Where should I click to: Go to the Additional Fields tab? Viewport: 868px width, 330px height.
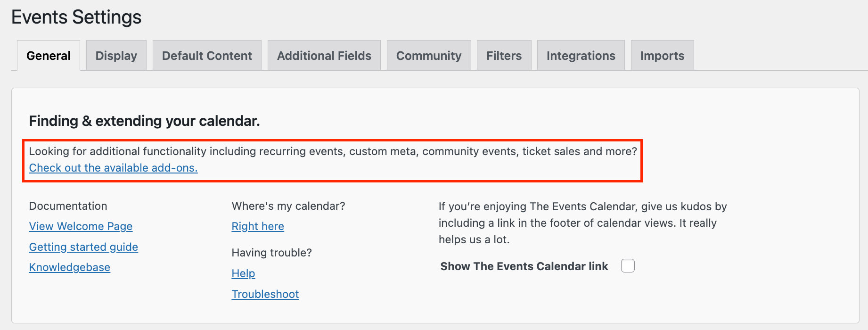(x=324, y=56)
